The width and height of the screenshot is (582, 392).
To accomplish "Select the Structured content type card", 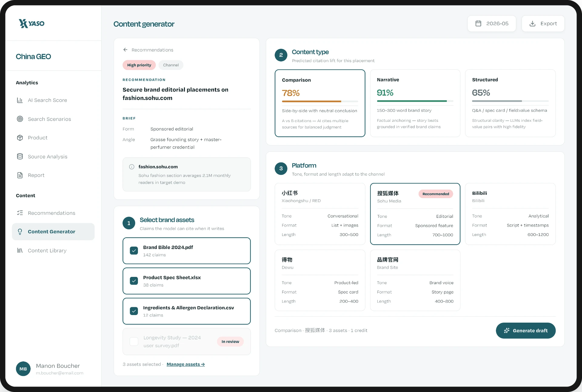I will (x=510, y=103).
